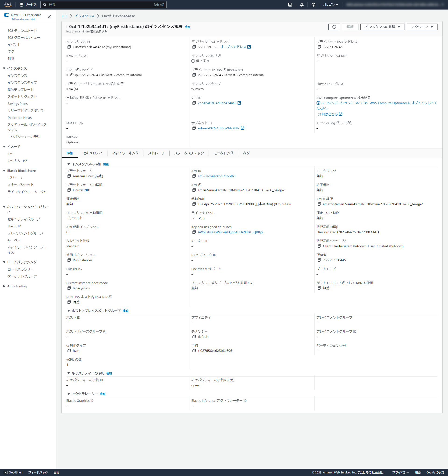Copy the private IPv4 address
The image size is (448, 476).
319,47
